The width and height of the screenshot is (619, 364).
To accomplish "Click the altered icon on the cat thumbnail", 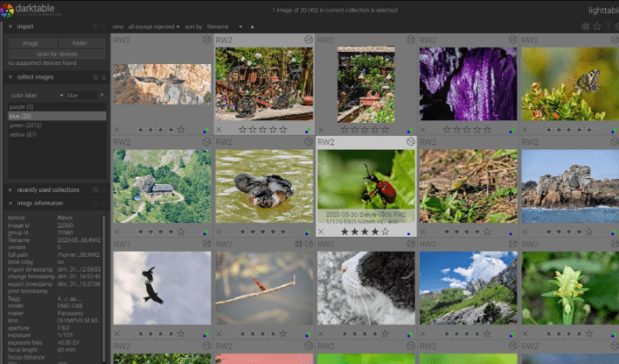I will (x=410, y=244).
